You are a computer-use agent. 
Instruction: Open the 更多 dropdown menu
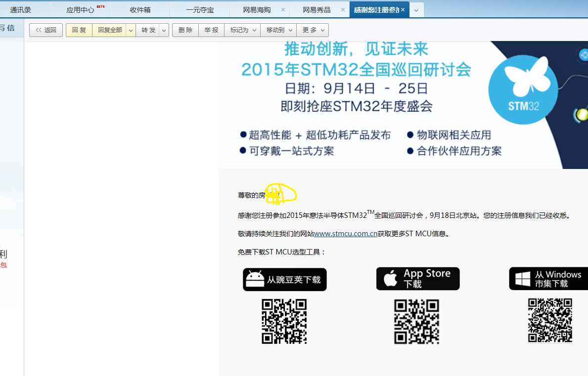click(x=313, y=30)
